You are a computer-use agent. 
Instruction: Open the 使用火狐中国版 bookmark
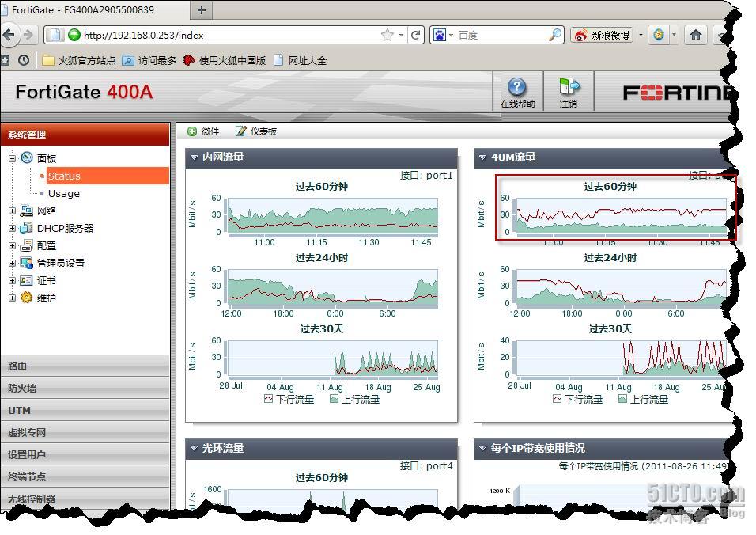click(x=225, y=60)
